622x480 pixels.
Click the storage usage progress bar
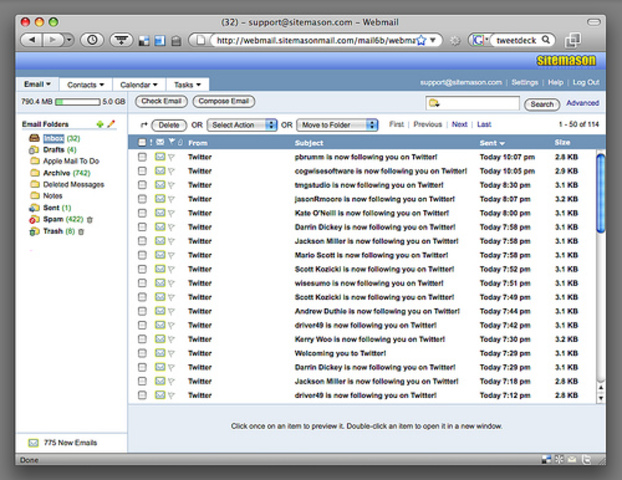(78, 102)
